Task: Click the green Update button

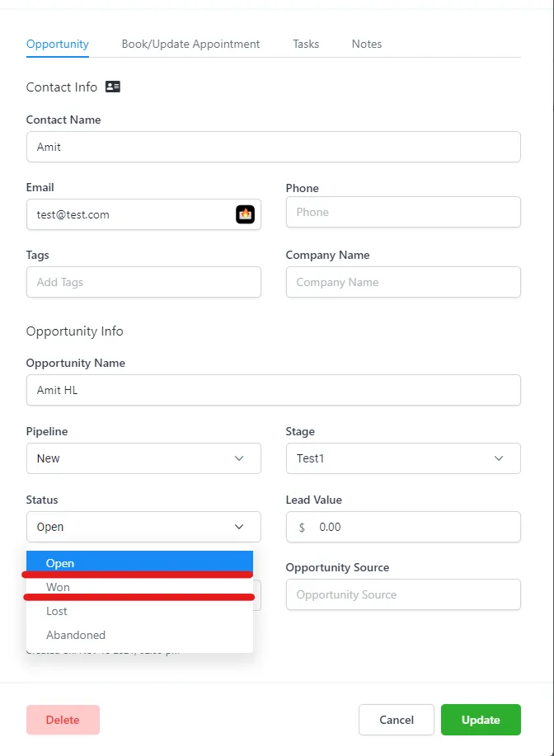Action: click(481, 720)
